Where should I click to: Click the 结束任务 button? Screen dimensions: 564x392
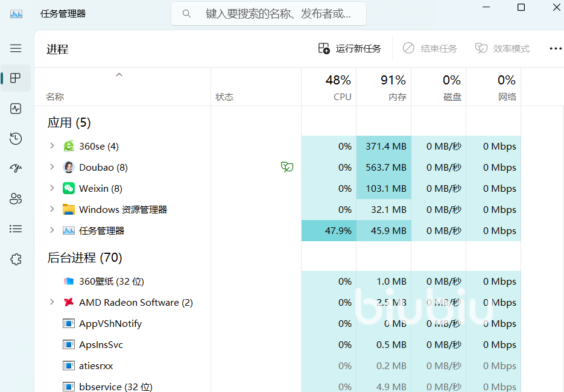tap(429, 49)
